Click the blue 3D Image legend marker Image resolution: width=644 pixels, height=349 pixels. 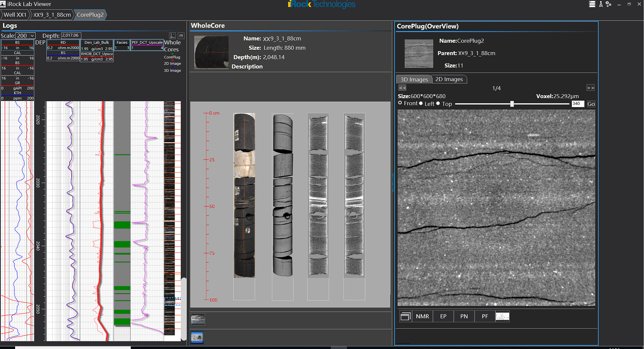[173, 67]
